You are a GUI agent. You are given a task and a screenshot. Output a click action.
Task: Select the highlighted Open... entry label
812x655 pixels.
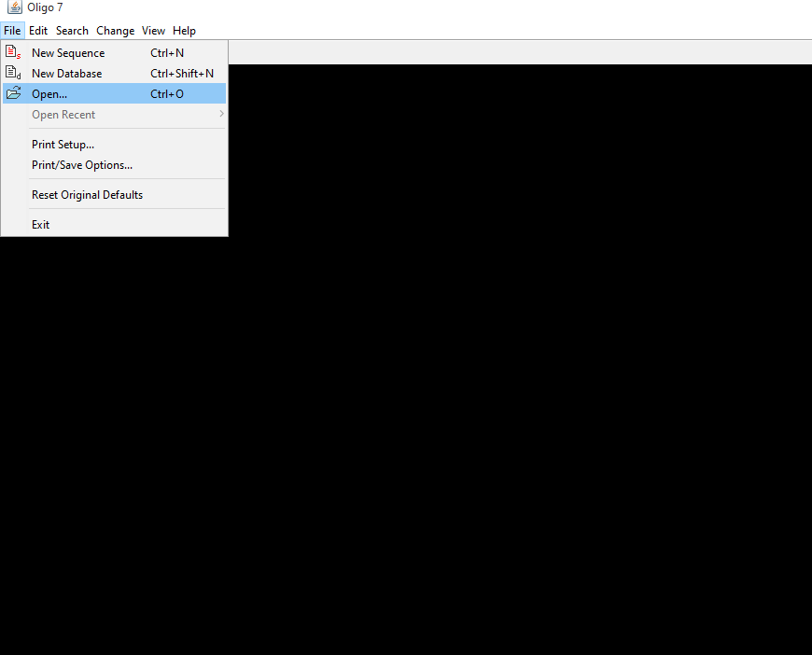click(49, 94)
